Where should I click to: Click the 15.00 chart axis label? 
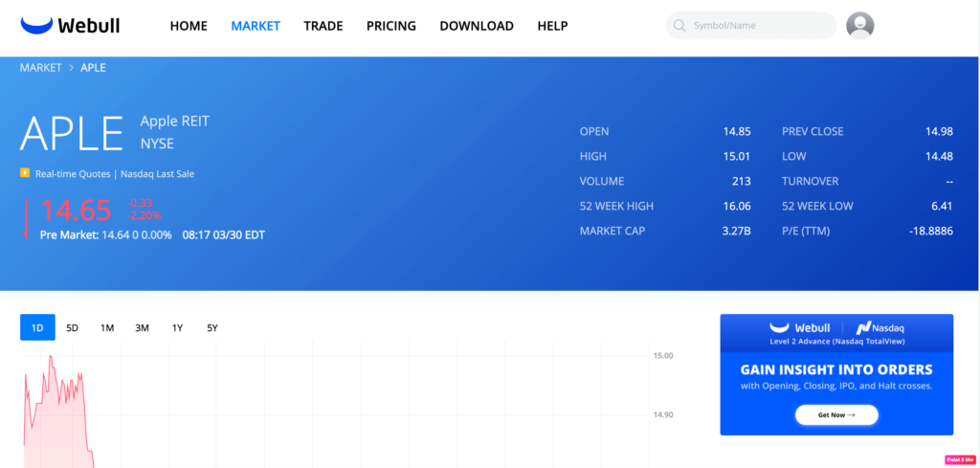click(x=663, y=355)
